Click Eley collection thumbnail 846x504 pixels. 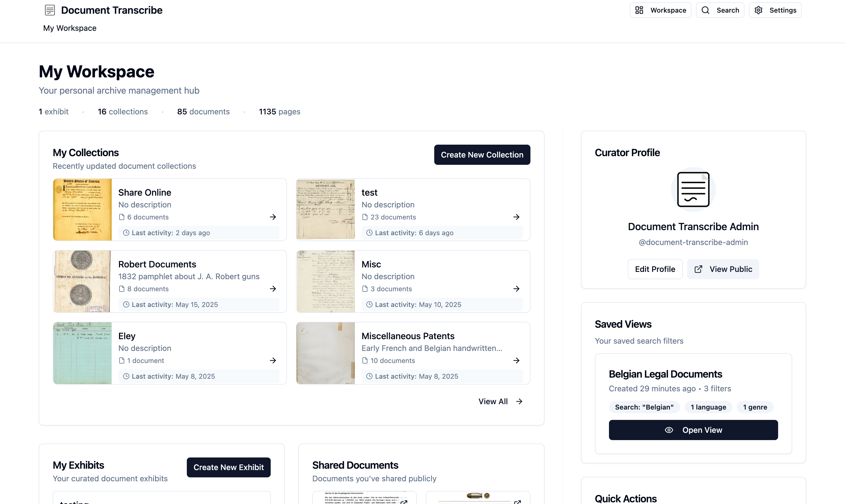82,353
